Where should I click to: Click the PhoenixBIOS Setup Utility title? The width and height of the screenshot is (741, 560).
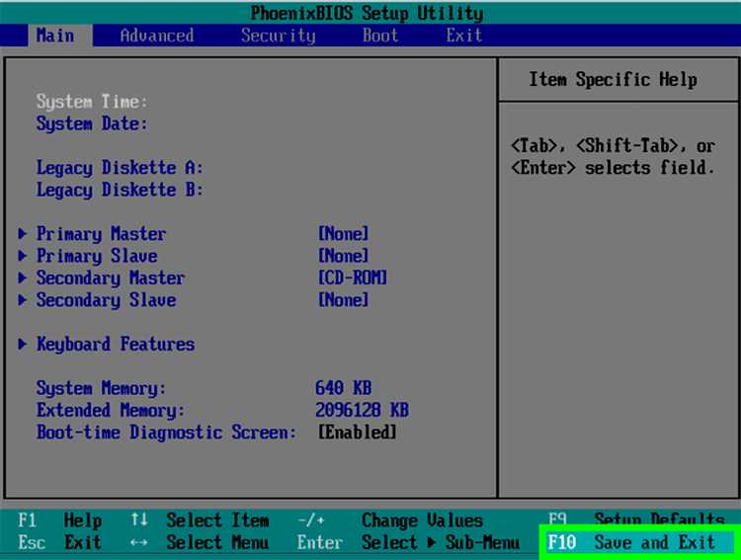[x=367, y=13]
